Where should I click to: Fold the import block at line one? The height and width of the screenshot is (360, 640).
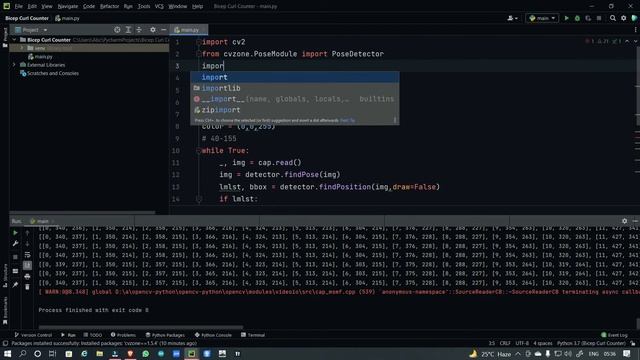[x=199, y=42]
